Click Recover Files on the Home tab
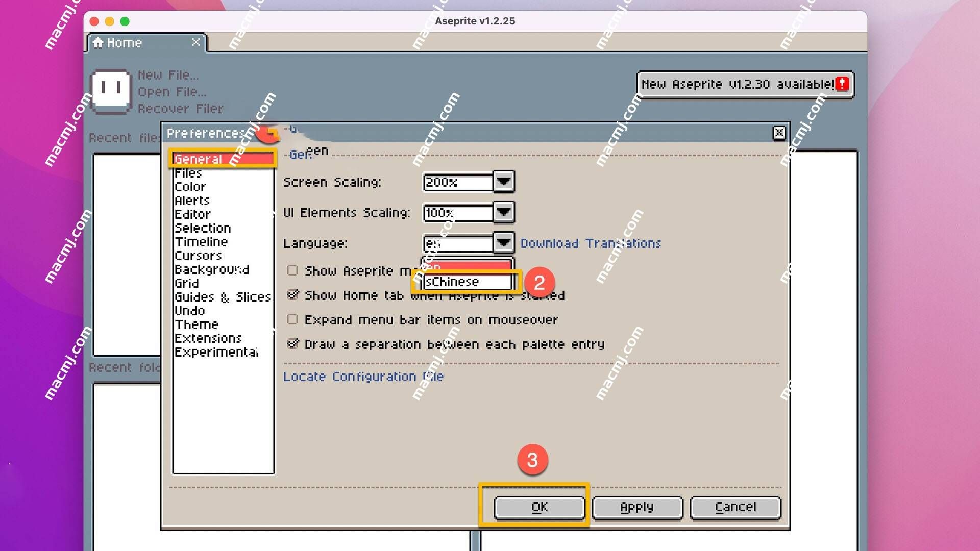Screen dimensions: 980x551 181,109
